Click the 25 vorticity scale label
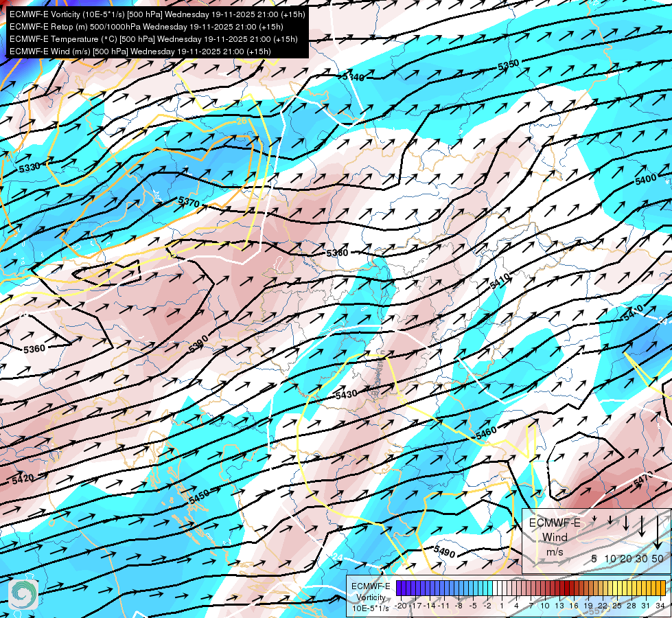This screenshot has width=672, height=618. (616, 606)
